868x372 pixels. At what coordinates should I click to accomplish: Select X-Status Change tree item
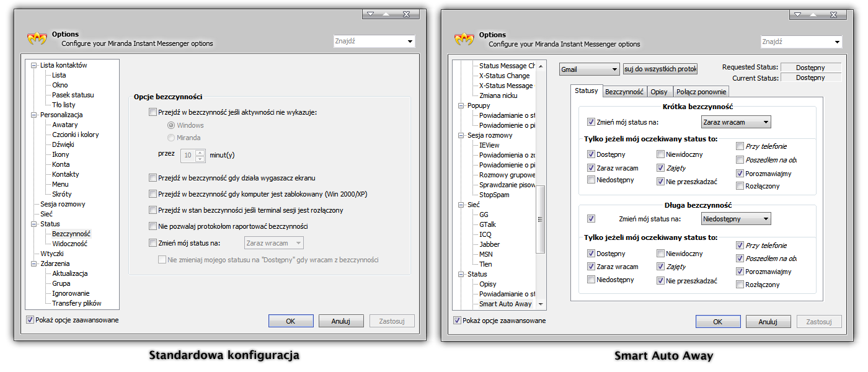click(505, 76)
